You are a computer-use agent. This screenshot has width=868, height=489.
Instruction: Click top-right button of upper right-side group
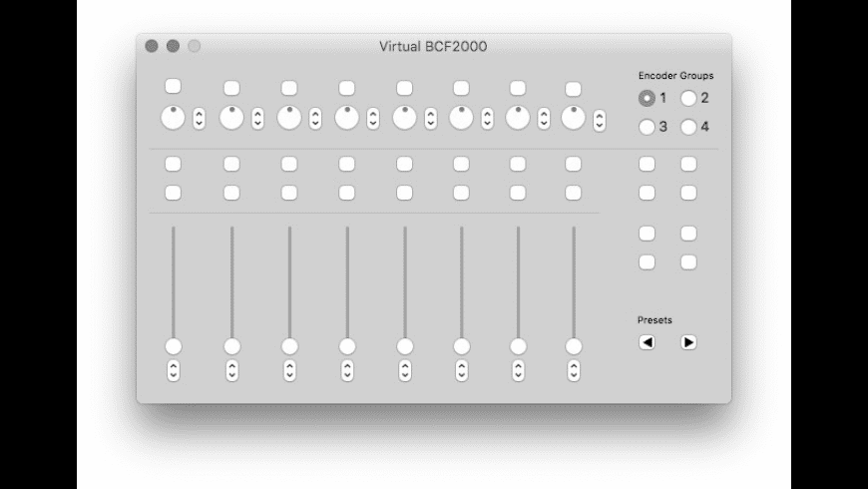coord(688,164)
